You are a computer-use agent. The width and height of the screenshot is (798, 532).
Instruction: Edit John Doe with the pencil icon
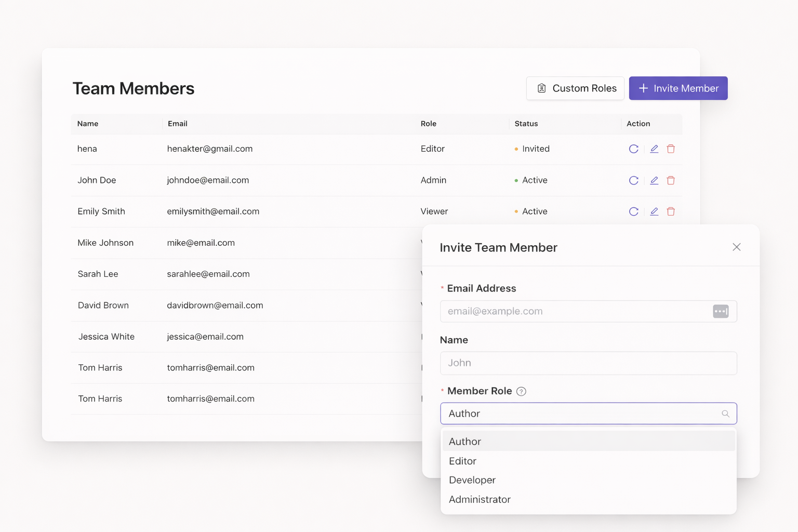[x=654, y=180]
